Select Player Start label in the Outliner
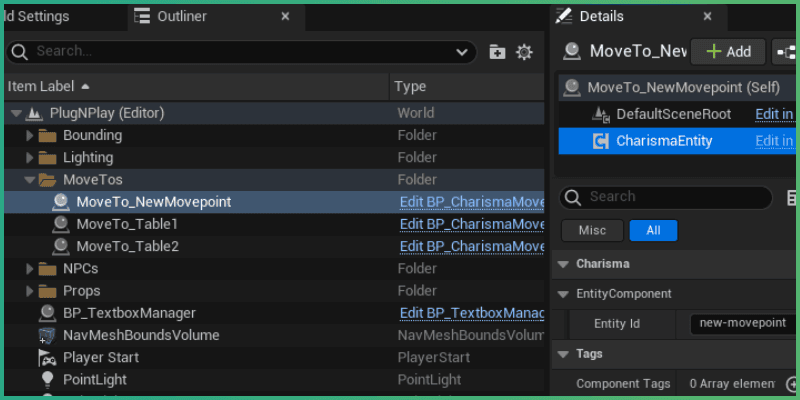 pos(101,358)
